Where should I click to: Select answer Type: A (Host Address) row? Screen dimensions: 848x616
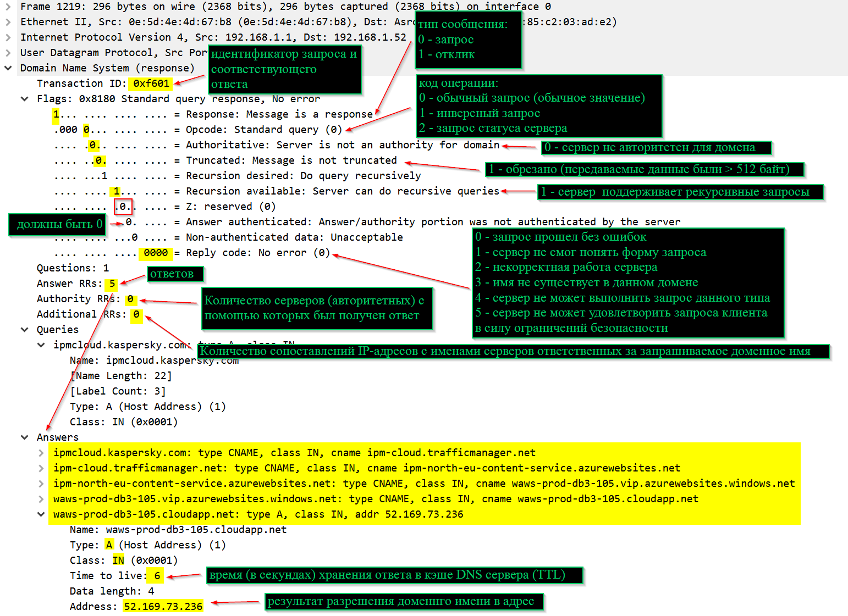pyautogui.click(x=148, y=545)
